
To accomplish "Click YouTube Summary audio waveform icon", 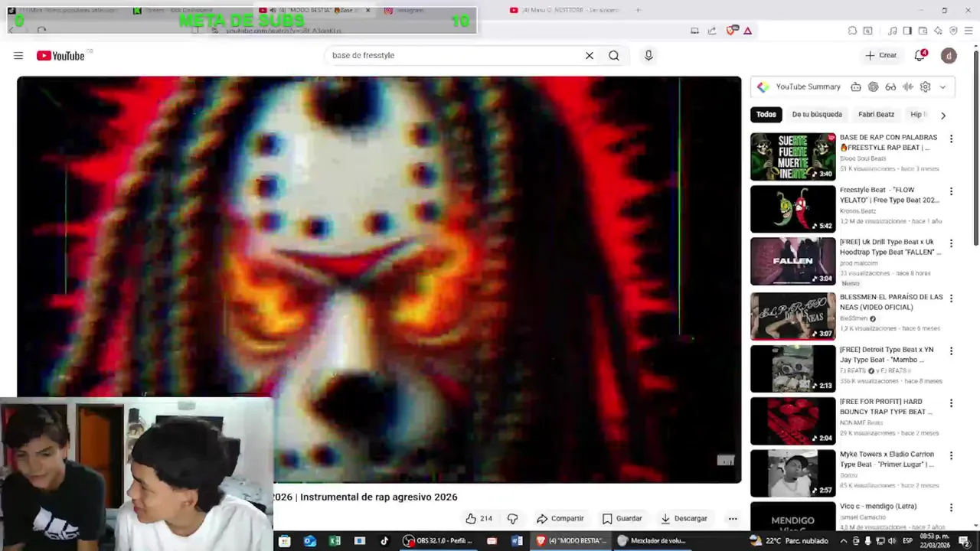I will [x=908, y=86].
